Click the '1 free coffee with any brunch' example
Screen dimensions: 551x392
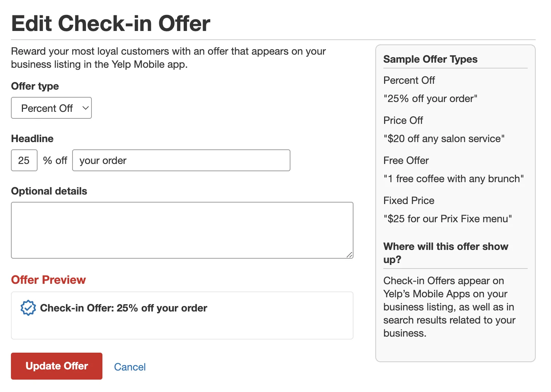tap(454, 179)
